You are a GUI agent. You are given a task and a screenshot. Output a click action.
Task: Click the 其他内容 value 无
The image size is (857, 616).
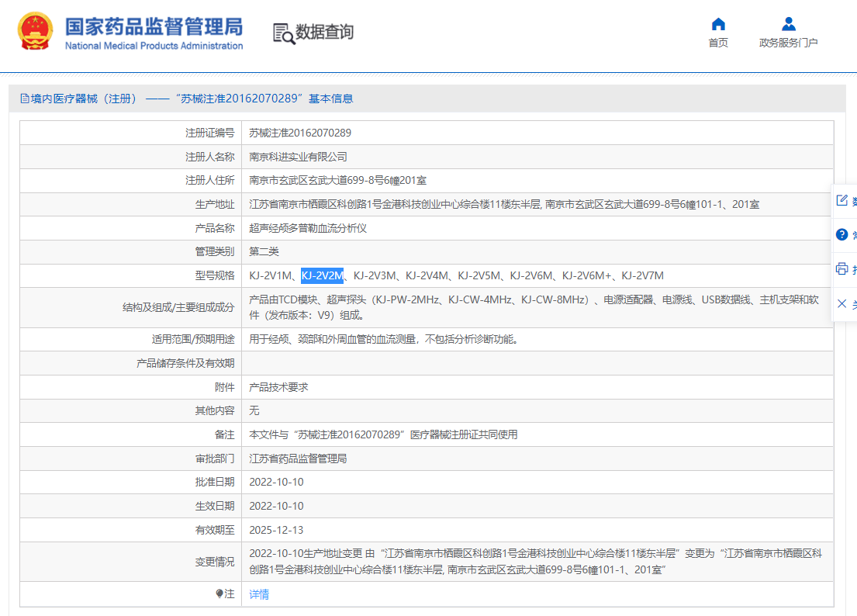[x=254, y=410]
